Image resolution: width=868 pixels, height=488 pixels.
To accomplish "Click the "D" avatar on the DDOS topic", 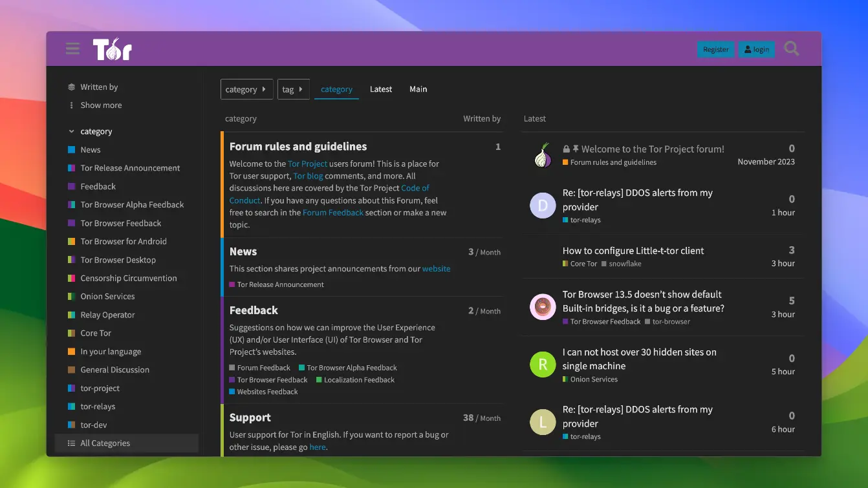I will coord(543,205).
